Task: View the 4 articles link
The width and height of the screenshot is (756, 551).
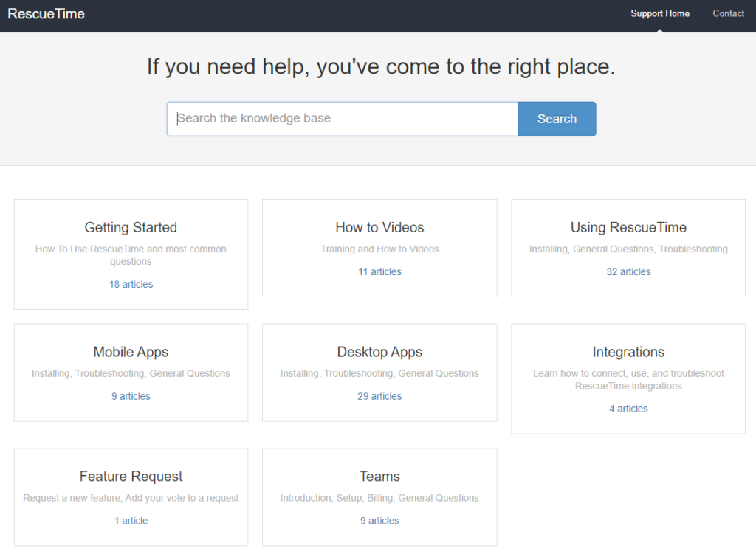Action: coord(628,409)
